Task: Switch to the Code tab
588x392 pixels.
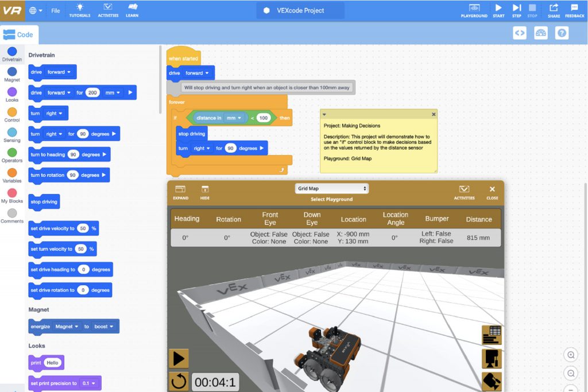Action: [19, 34]
